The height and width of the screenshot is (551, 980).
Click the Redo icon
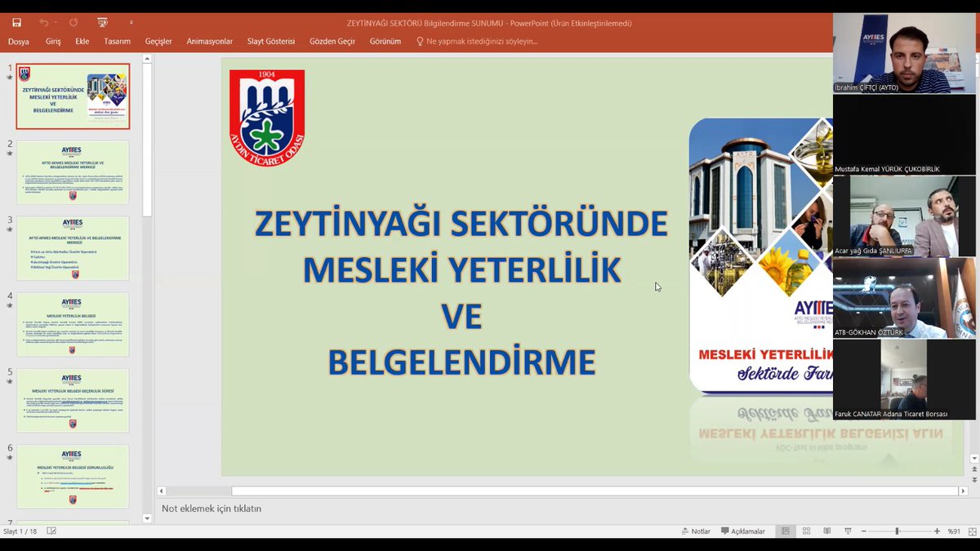pos(73,22)
